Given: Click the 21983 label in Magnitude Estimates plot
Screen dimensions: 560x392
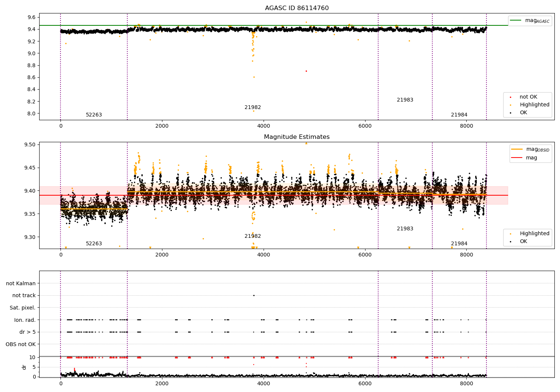Looking at the screenshot, I should [x=405, y=229].
